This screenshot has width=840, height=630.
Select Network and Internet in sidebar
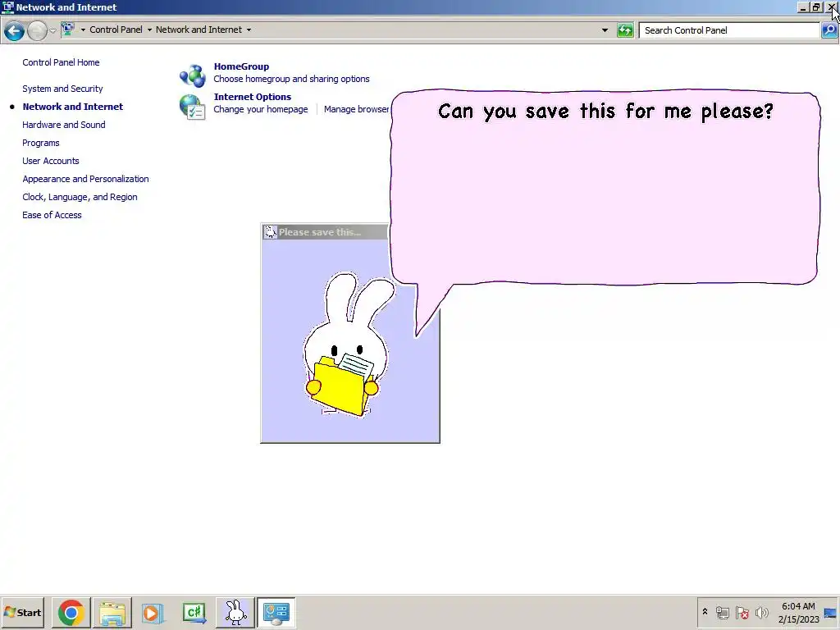pyautogui.click(x=73, y=107)
